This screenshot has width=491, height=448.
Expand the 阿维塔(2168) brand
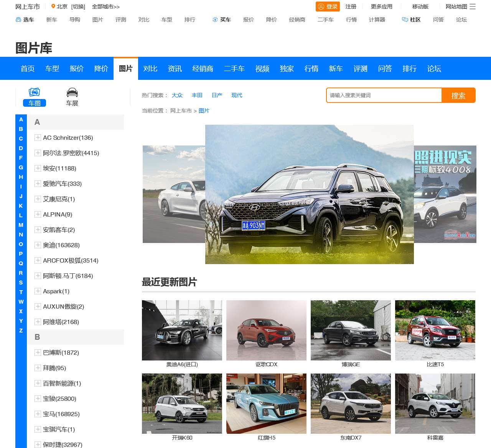[38, 322]
